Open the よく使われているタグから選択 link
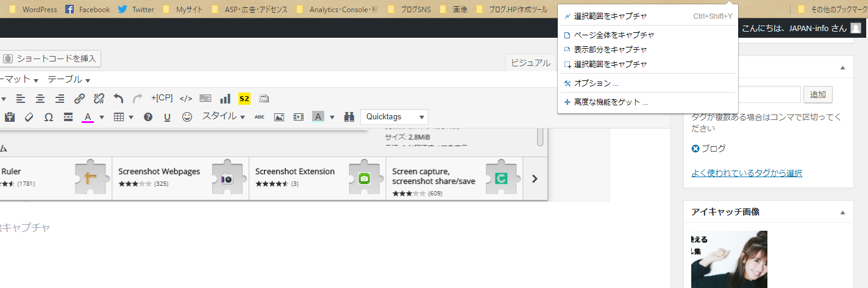868x288 pixels. click(x=747, y=174)
